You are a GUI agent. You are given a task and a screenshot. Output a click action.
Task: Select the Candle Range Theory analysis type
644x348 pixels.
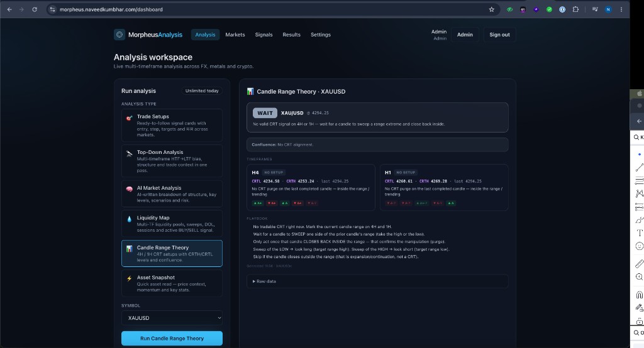172,253
